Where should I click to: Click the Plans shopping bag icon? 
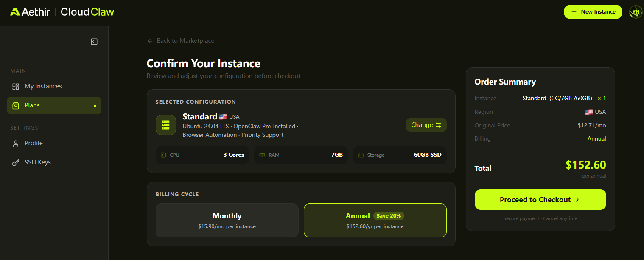pos(16,106)
